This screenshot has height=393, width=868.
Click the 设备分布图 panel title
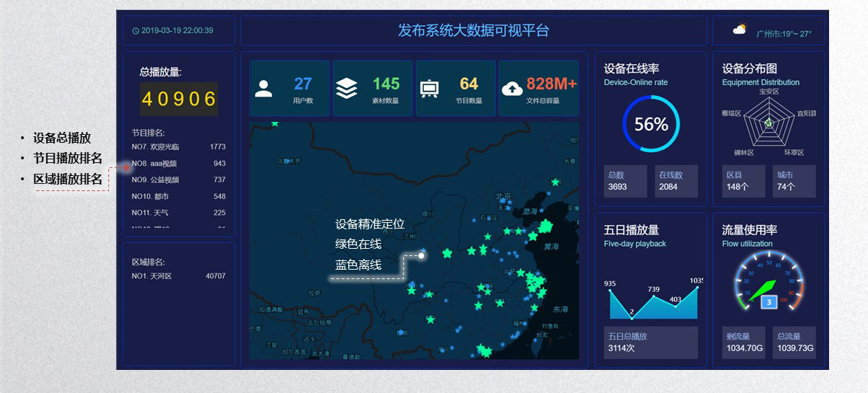click(750, 69)
